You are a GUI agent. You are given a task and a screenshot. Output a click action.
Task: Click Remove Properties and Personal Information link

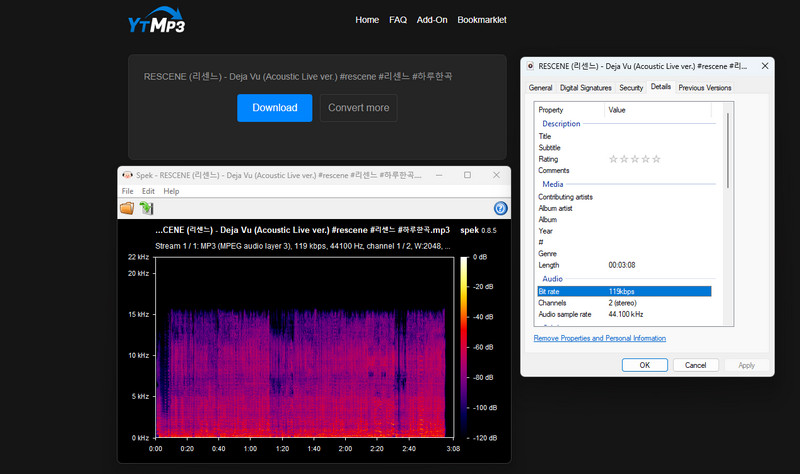pos(599,338)
